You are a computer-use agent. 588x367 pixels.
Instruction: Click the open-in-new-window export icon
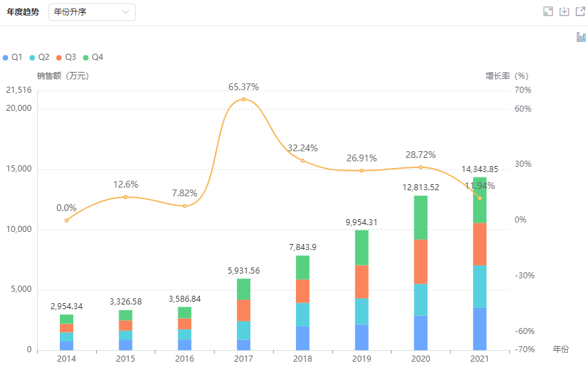(x=580, y=11)
